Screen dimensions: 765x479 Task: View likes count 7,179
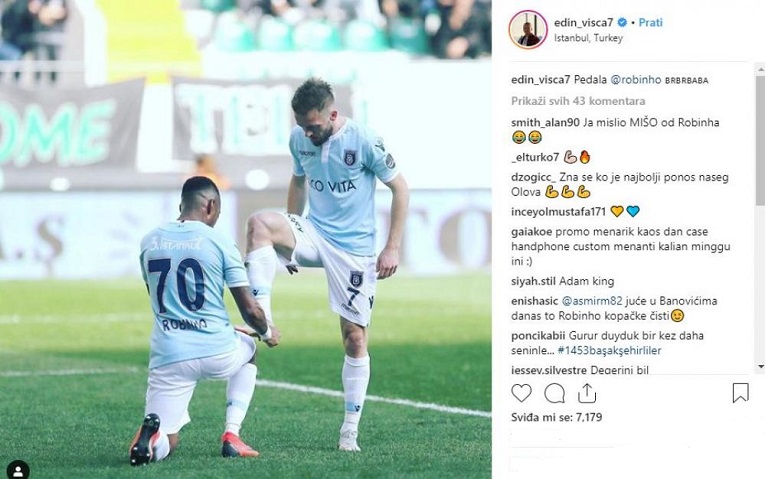pyautogui.click(x=557, y=417)
